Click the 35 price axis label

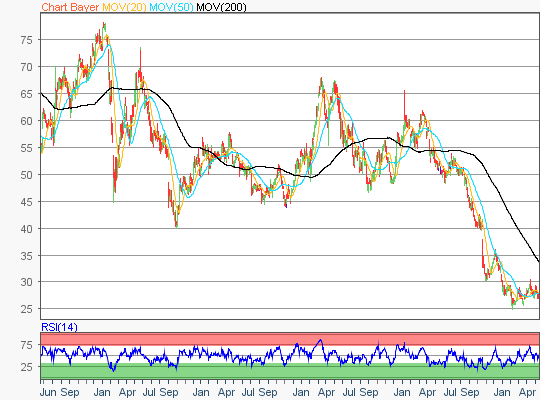click(27, 256)
